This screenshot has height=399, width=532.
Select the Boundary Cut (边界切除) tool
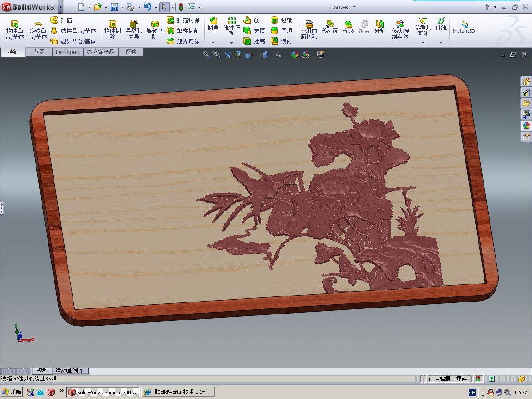[x=183, y=42]
